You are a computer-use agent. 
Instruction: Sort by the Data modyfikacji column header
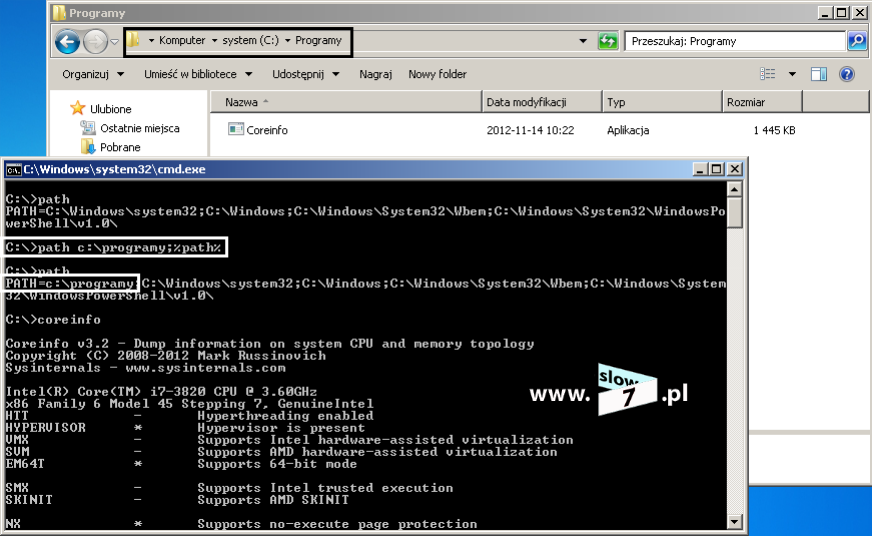point(542,102)
